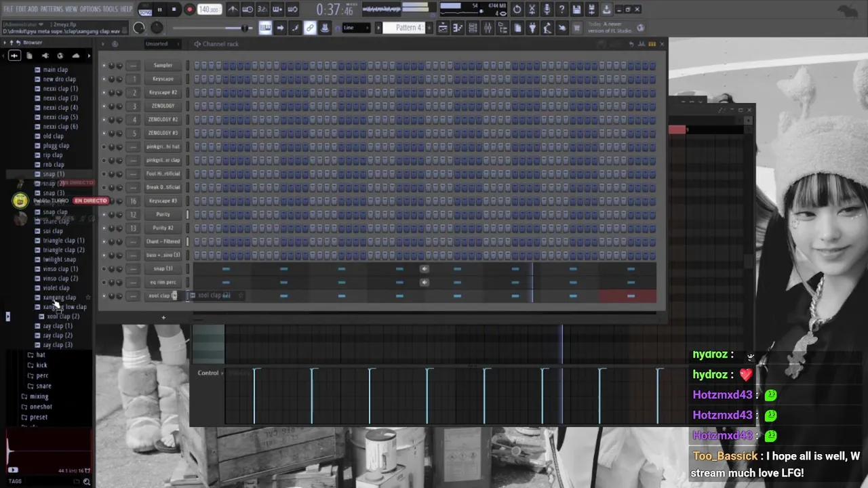Click the main pitch slider handle
Screen dimensions: 868x488
point(244,28)
